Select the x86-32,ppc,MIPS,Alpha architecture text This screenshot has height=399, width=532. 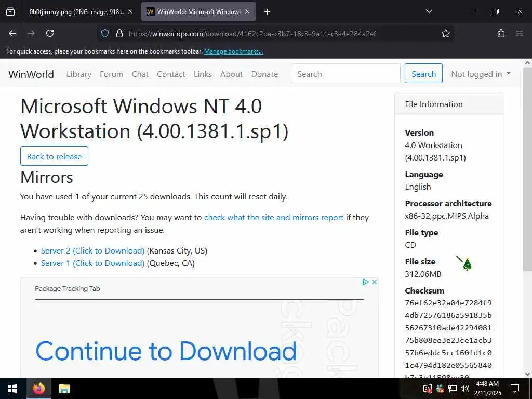447,216
